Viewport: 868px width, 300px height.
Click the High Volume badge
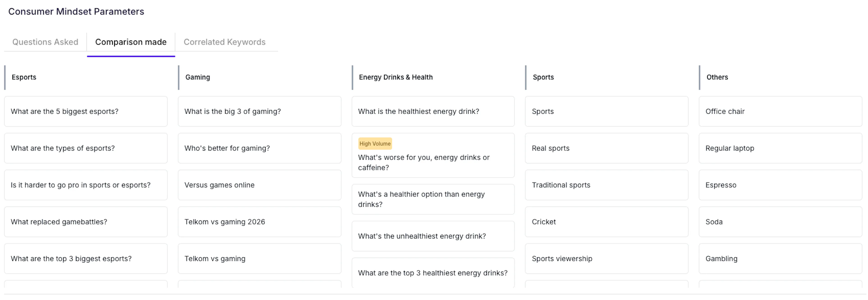pos(375,144)
